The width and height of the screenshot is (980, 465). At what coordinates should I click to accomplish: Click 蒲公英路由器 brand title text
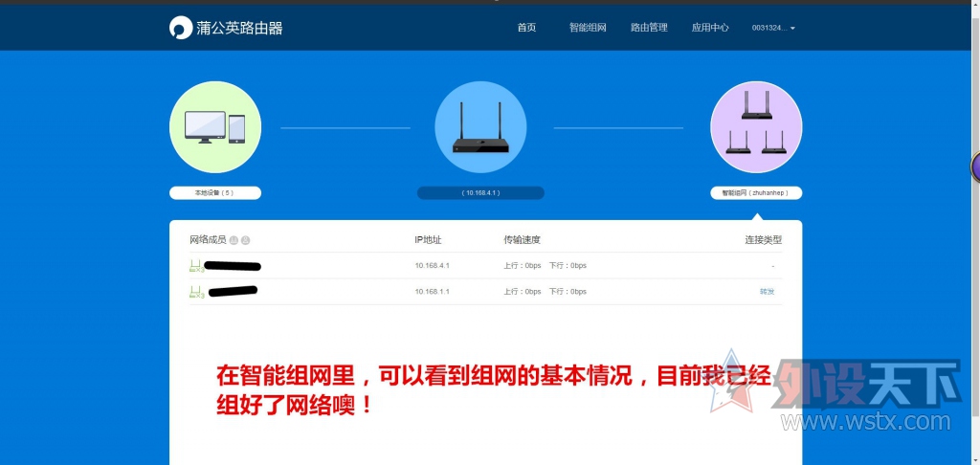click(x=239, y=28)
